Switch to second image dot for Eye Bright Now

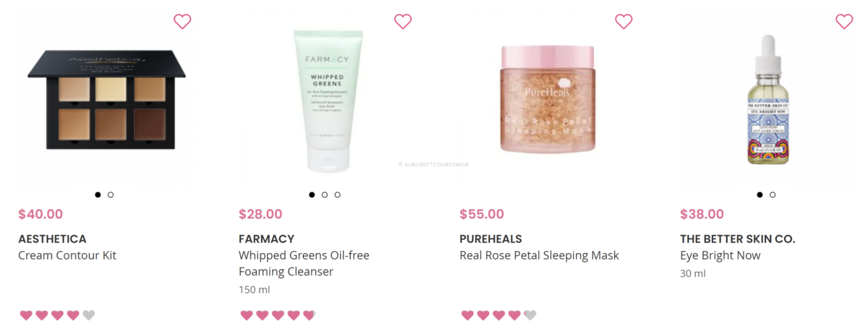(773, 195)
